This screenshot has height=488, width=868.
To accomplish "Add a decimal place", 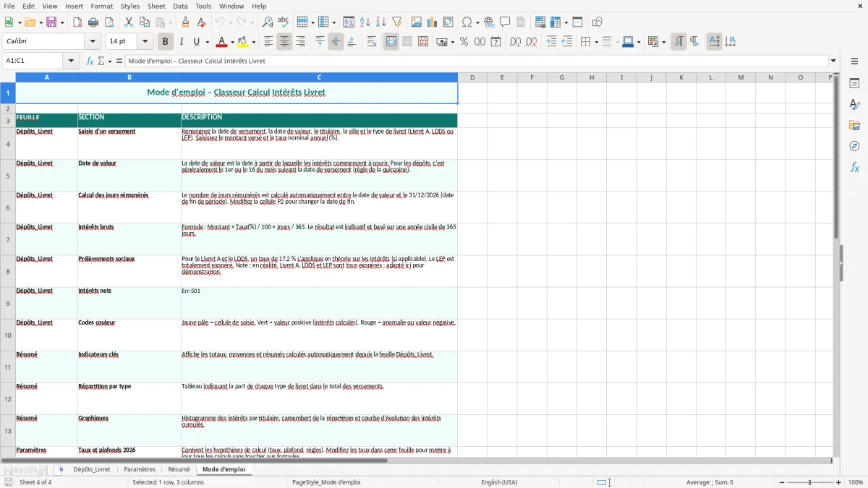I will pos(516,42).
